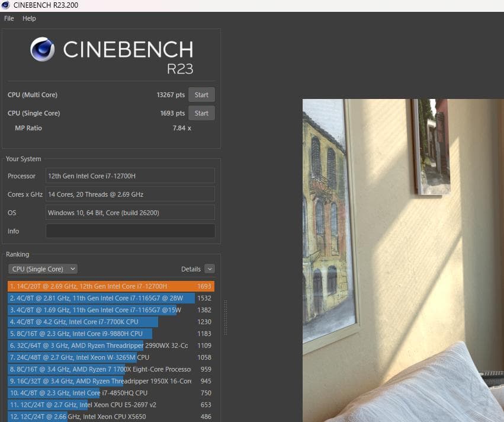Click the score 1109 in ranking list
504x422 pixels.
tap(204, 346)
